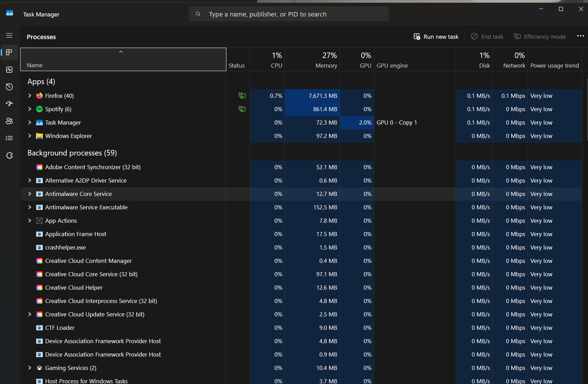Image resolution: width=588 pixels, height=384 pixels.
Task: Sort processes by Network column
Action: [510, 59]
